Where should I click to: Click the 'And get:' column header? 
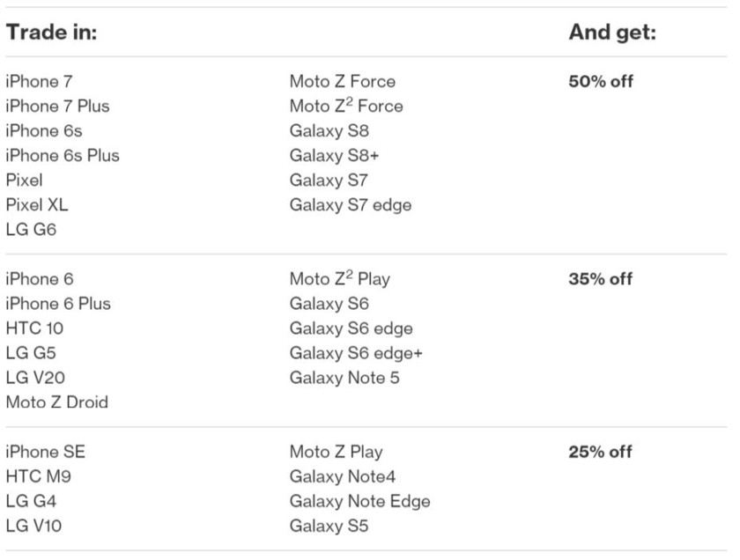tap(612, 32)
